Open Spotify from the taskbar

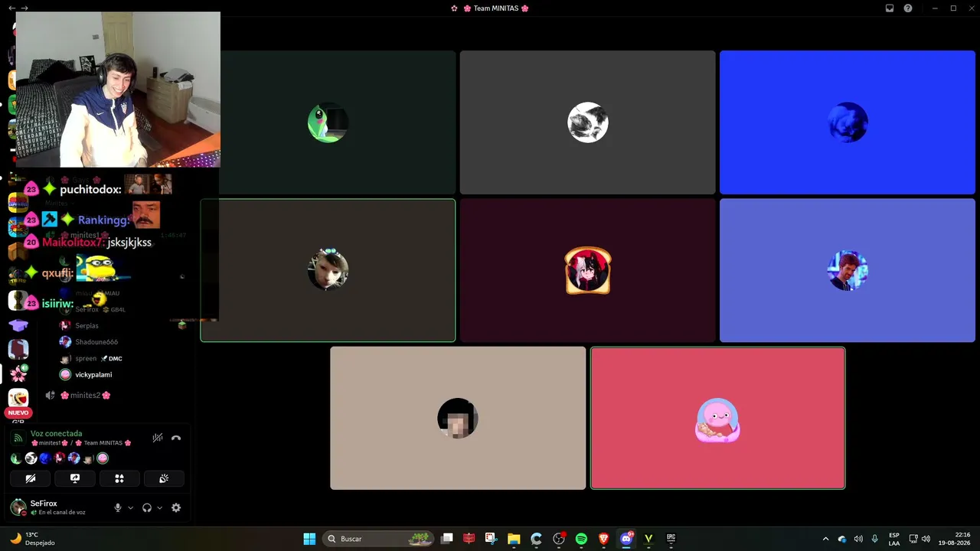(x=581, y=539)
